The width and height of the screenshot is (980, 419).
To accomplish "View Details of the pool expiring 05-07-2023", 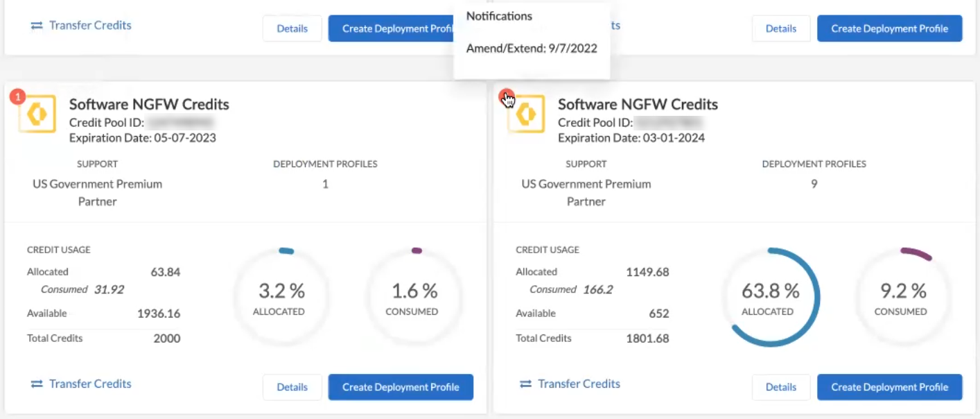I will pyautogui.click(x=292, y=387).
